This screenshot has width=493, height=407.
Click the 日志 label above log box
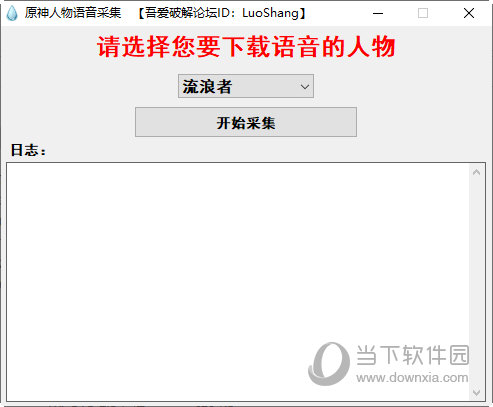pos(28,150)
